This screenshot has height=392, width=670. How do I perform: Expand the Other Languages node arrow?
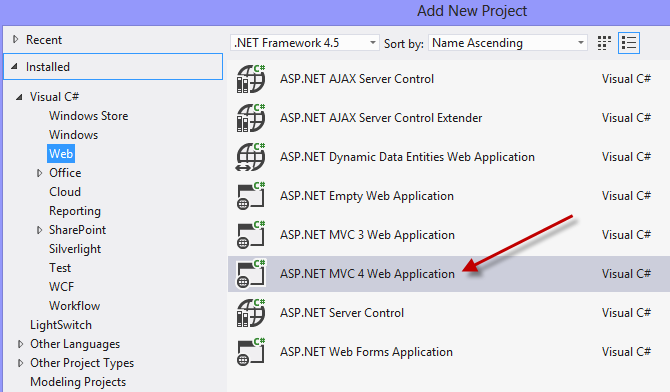pyautogui.click(x=20, y=344)
